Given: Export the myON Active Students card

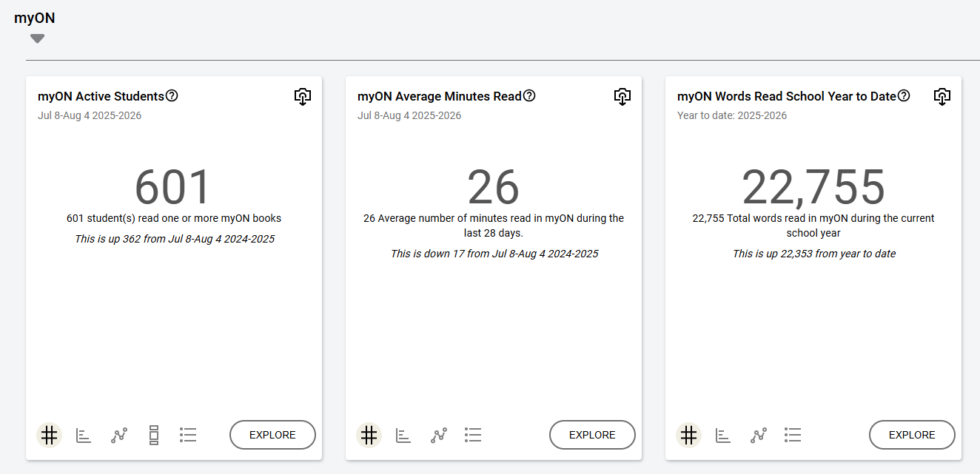Looking at the screenshot, I should (x=303, y=97).
